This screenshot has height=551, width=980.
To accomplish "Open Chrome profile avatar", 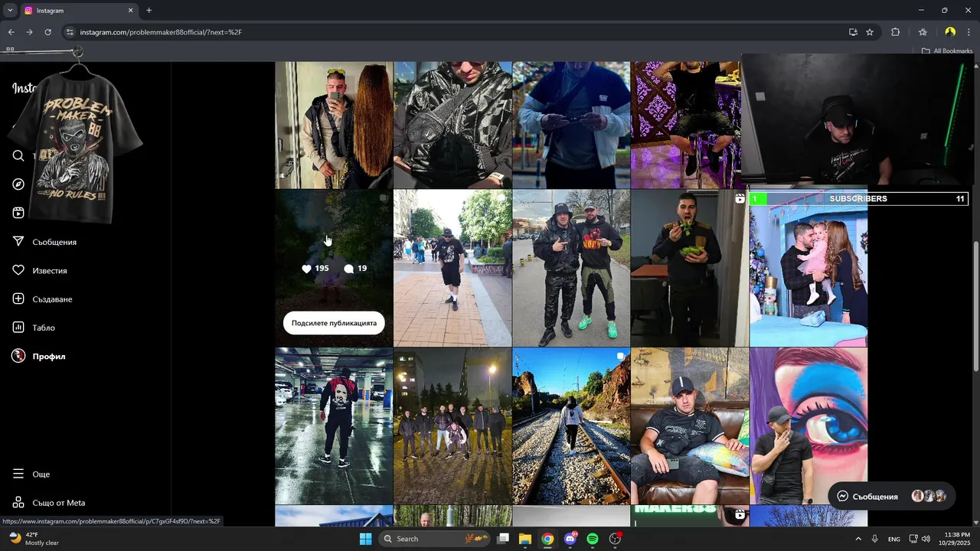I will (950, 32).
